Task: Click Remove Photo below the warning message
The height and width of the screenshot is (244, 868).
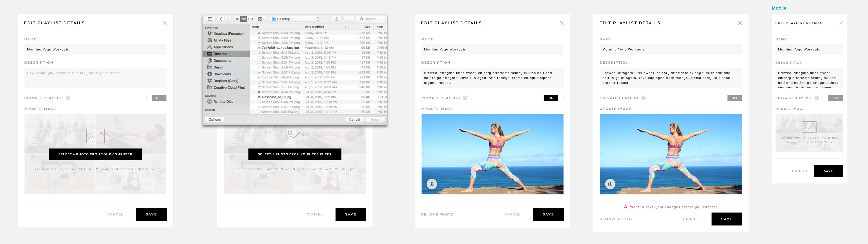Action: 616,219
